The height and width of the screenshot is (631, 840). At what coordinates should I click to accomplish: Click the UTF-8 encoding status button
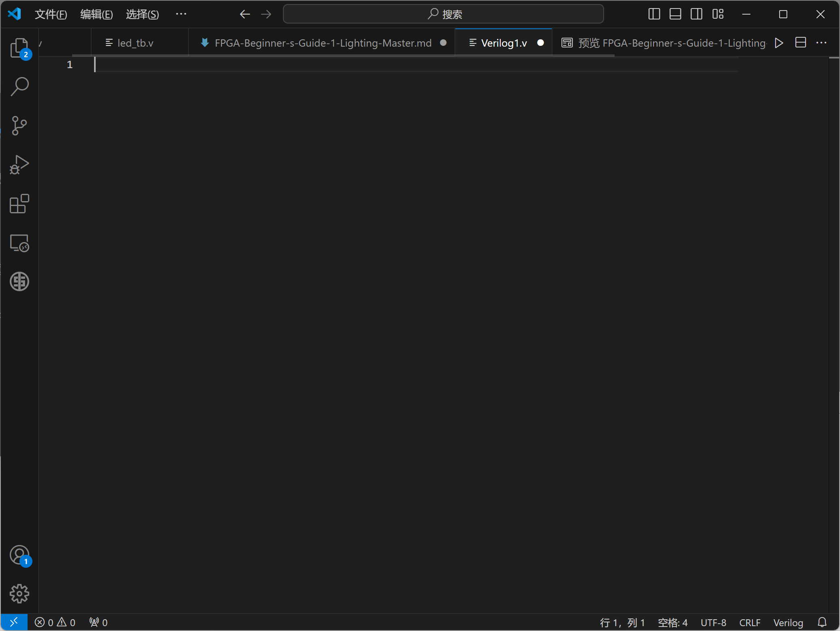point(713,622)
